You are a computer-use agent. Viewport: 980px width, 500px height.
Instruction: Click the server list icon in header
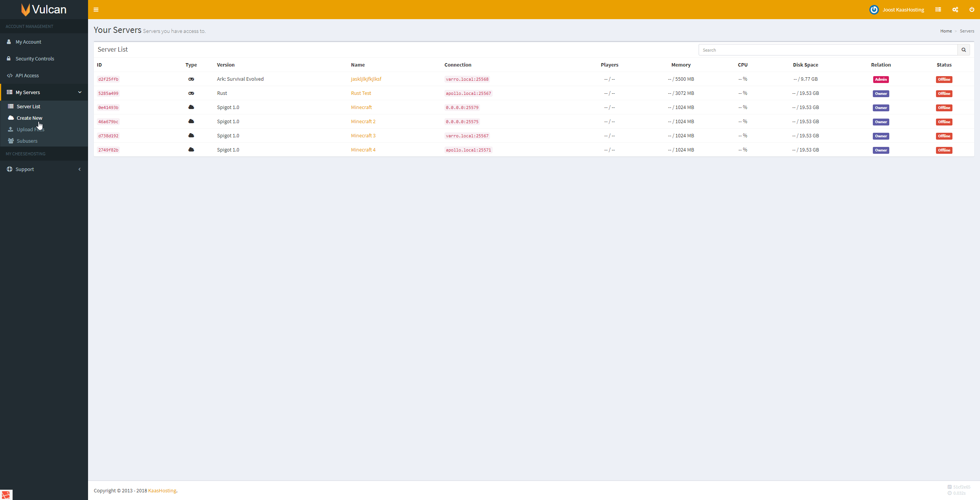[938, 10]
